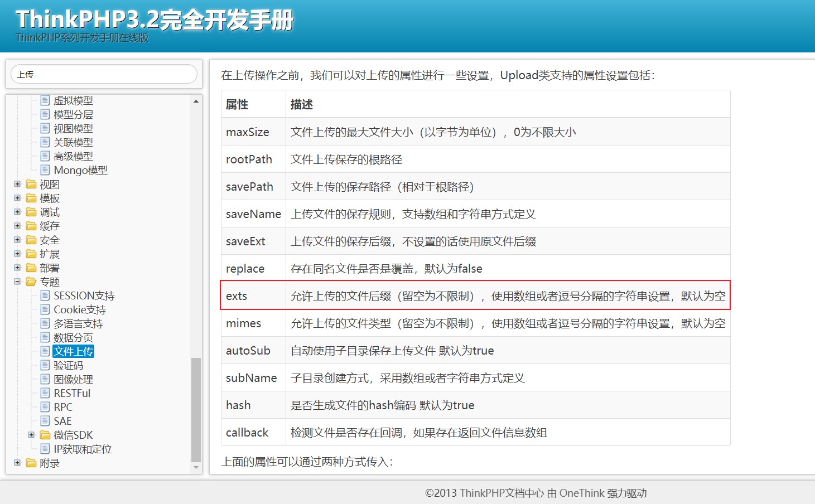
Task: Open the 图像处理 page
Action: 73,379
